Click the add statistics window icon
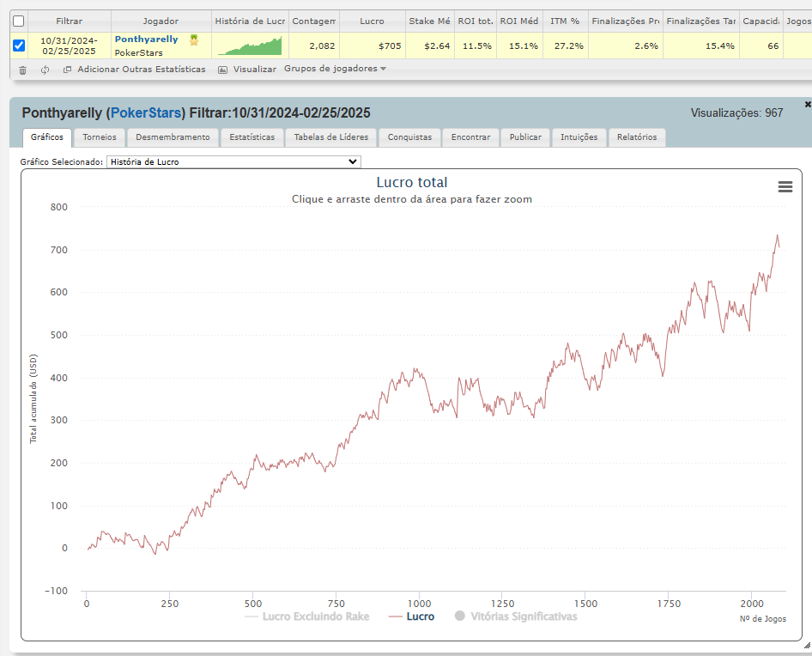This screenshot has height=656, width=812. click(67, 70)
